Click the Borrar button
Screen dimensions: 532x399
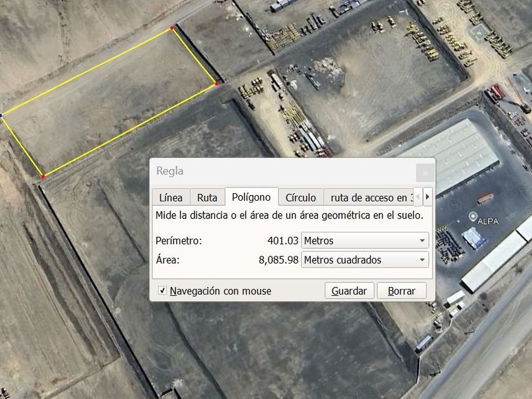click(402, 291)
